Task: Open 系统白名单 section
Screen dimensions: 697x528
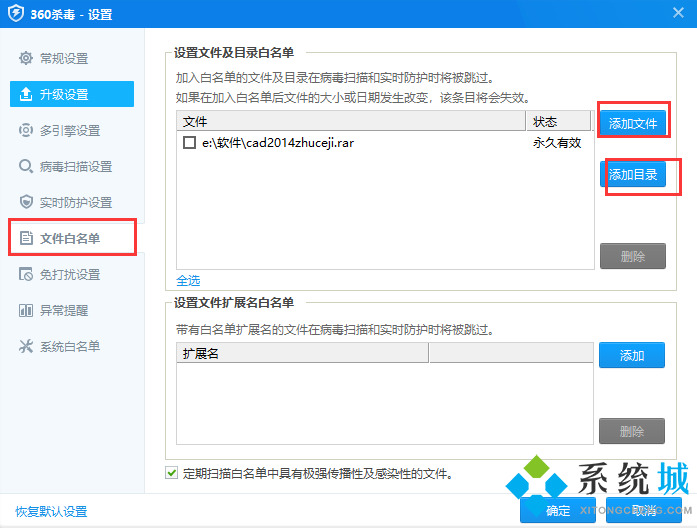Action: [x=72, y=346]
